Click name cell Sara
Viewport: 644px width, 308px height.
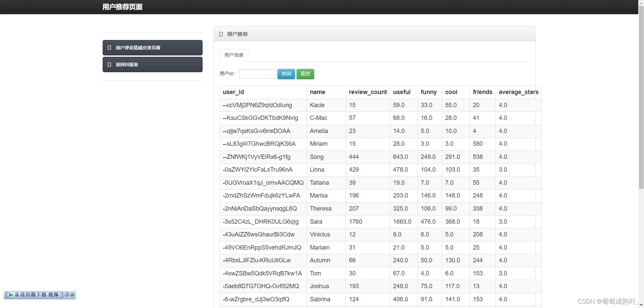pyautogui.click(x=316, y=222)
